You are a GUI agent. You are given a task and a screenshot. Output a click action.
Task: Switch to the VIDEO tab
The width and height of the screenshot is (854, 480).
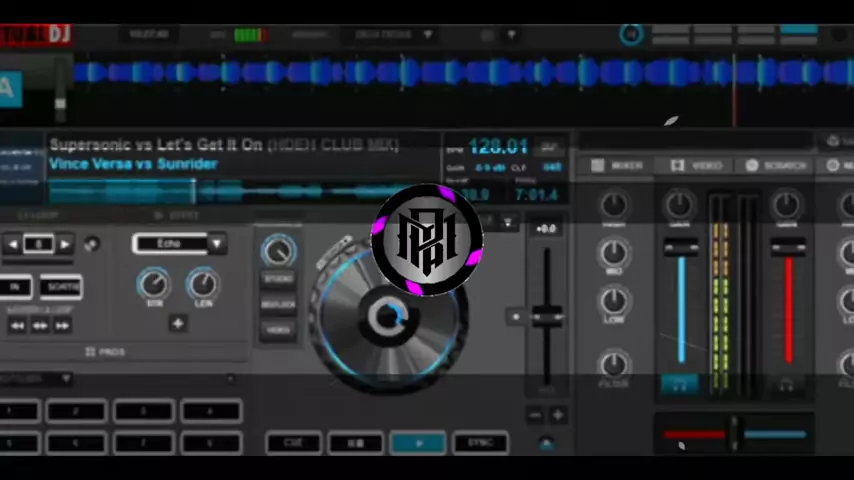(x=696, y=165)
